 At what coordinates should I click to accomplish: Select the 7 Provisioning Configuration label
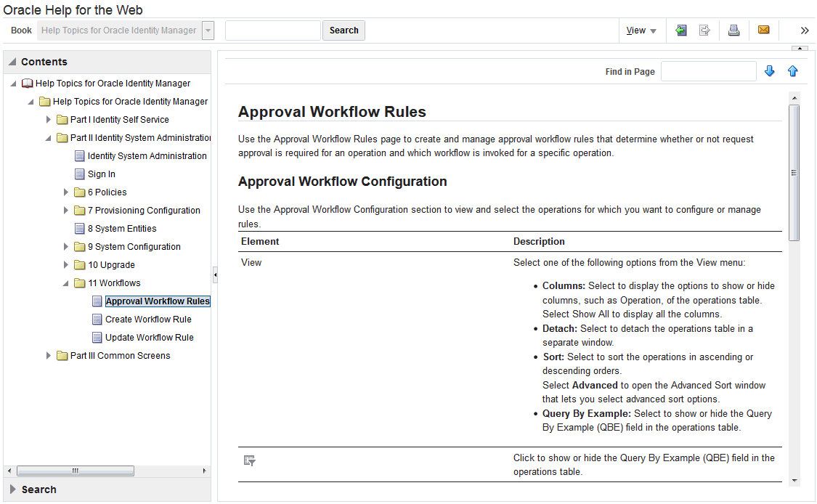(x=144, y=210)
